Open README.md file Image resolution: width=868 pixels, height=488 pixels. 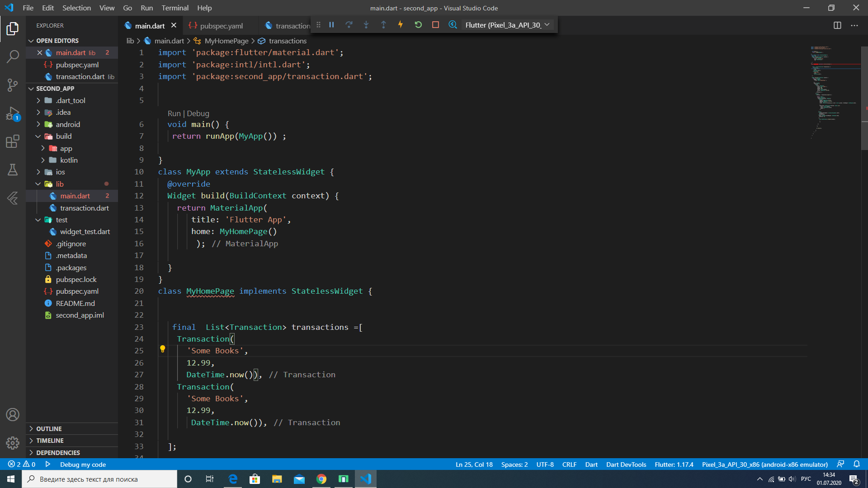point(75,303)
